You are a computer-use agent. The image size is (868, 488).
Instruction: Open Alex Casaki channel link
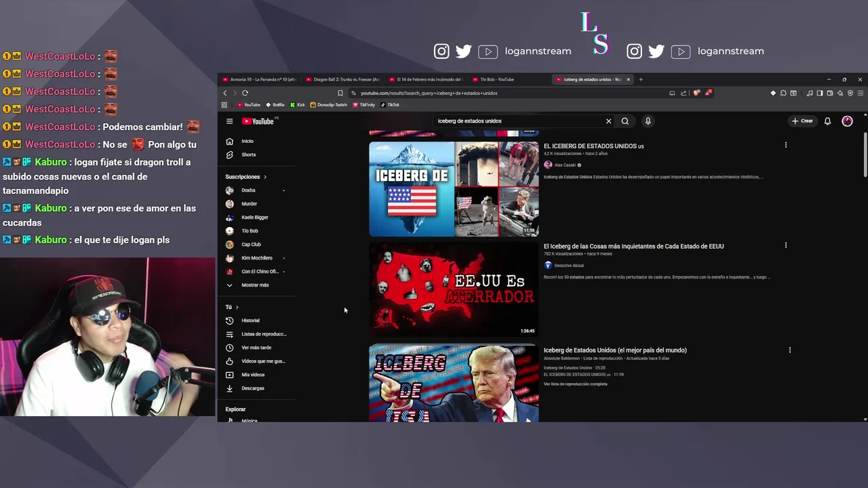(565, 165)
